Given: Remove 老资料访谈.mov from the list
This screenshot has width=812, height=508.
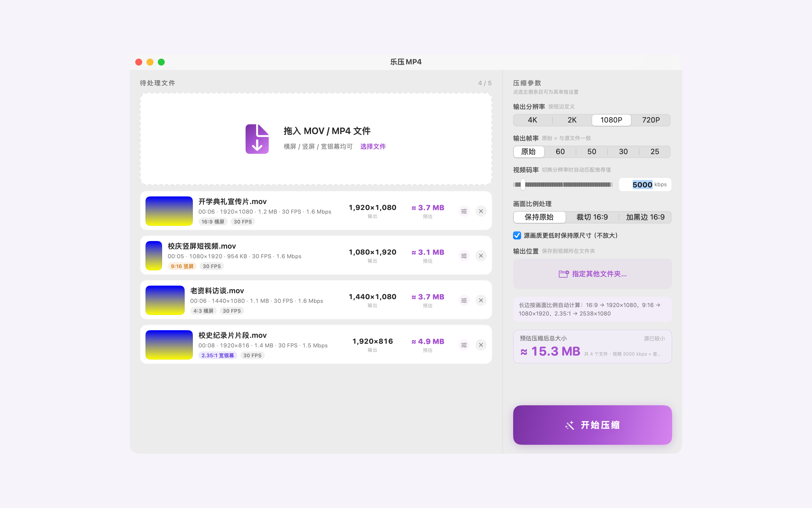Looking at the screenshot, I should click(x=481, y=300).
